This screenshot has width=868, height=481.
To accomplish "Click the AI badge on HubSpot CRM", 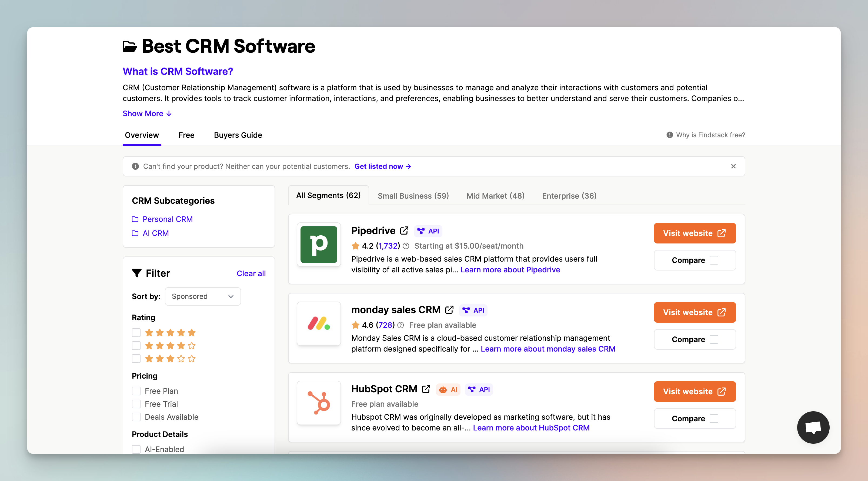I will (448, 389).
